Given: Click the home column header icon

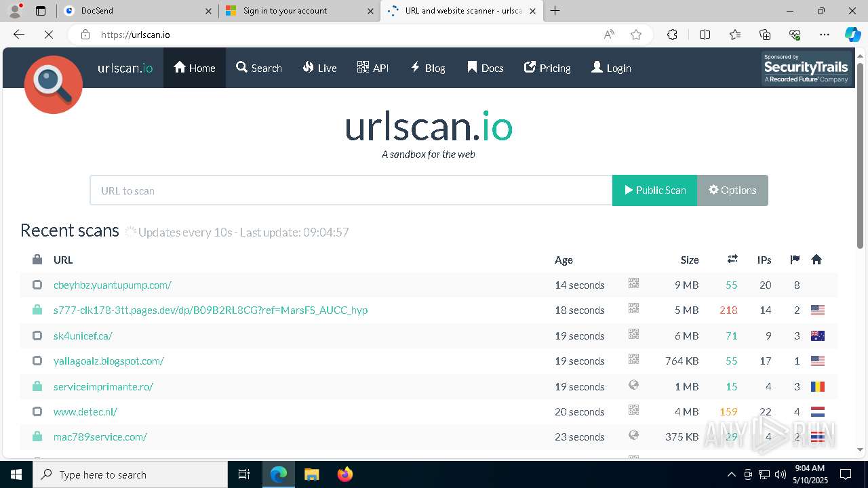Looking at the screenshot, I should click(x=816, y=259).
